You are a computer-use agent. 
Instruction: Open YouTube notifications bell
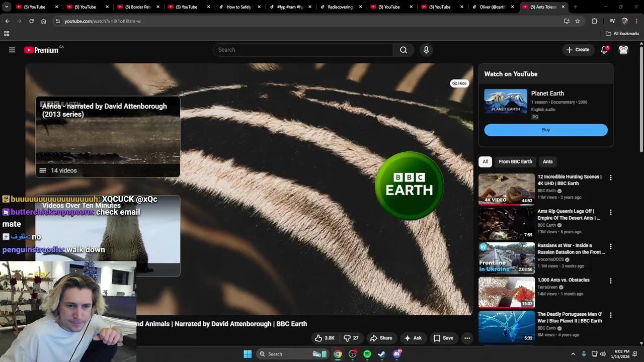(604, 50)
